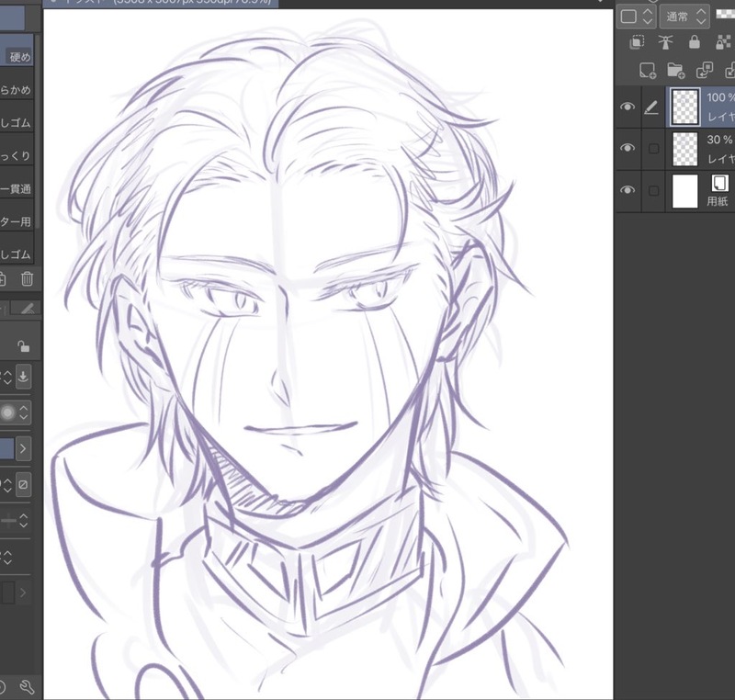Click the transparency checker strip in layer panel

[726, 14]
